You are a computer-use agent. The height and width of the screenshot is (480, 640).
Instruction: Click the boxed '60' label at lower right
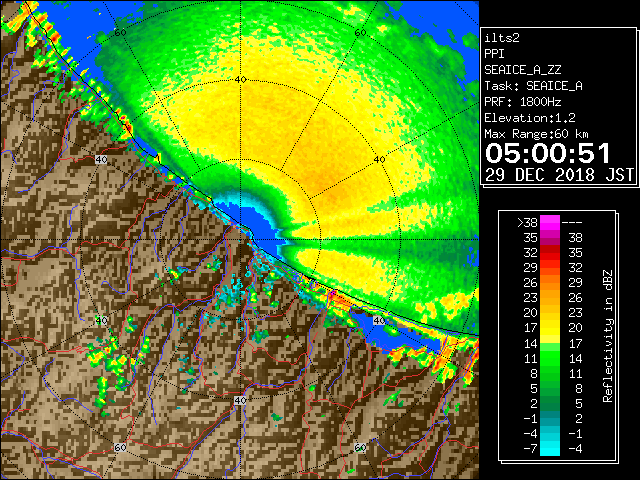click(360, 448)
